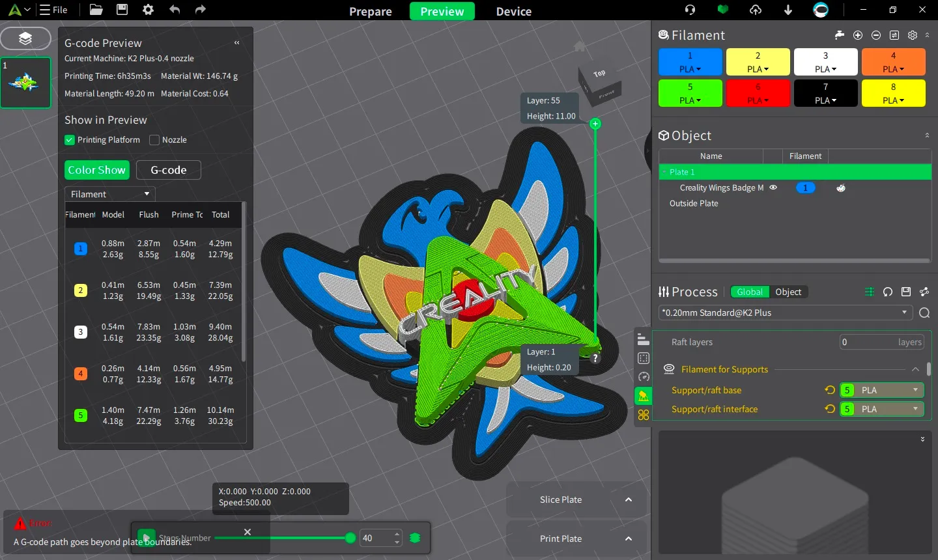Open preferences with the top gear icon
Image resolution: width=938 pixels, height=560 pixels.
[x=148, y=10]
